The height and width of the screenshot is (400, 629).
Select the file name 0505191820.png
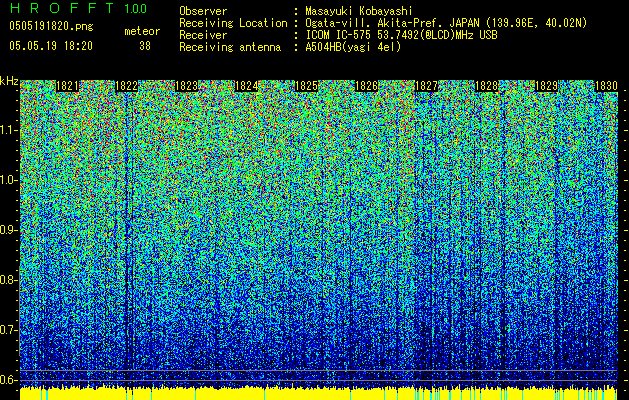point(51,26)
